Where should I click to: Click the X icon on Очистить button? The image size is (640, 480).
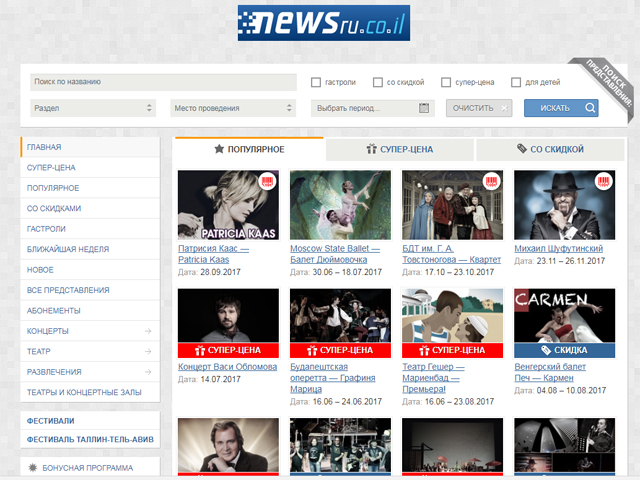pyautogui.click(x=504, y=108)
